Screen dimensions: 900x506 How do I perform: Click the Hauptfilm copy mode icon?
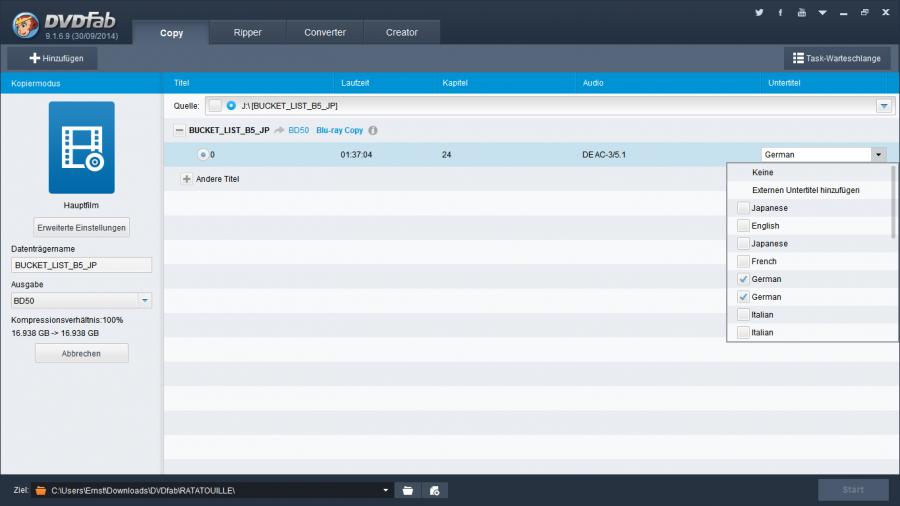click(82, 147)
